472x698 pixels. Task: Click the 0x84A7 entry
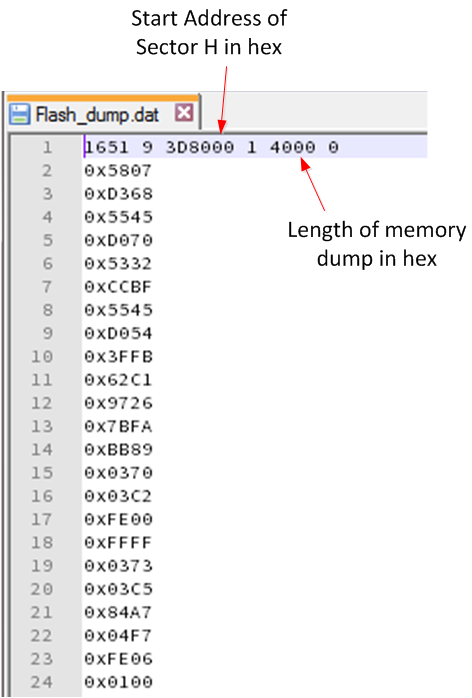click(118, 613)
